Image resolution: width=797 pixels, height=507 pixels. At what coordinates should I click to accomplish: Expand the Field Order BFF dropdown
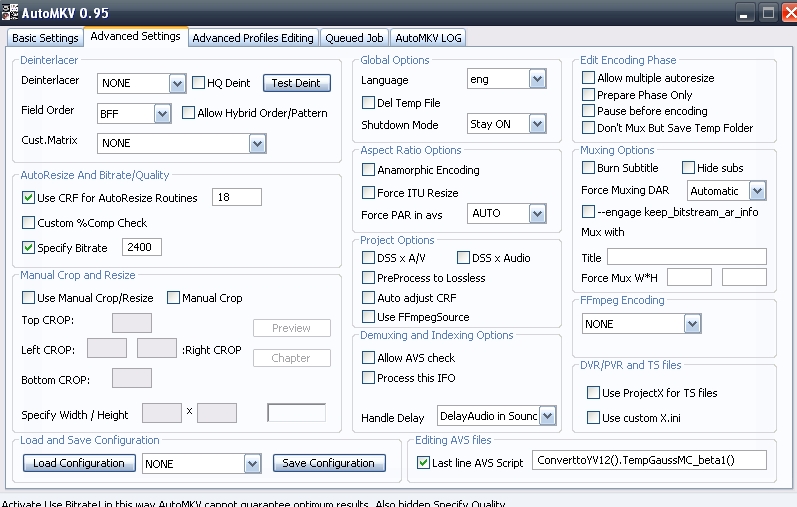[162, 114]
